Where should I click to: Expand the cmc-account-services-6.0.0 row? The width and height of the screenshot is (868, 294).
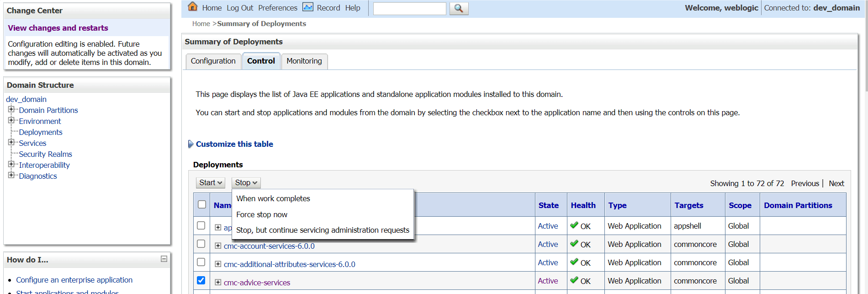click(x=218, y=246)
